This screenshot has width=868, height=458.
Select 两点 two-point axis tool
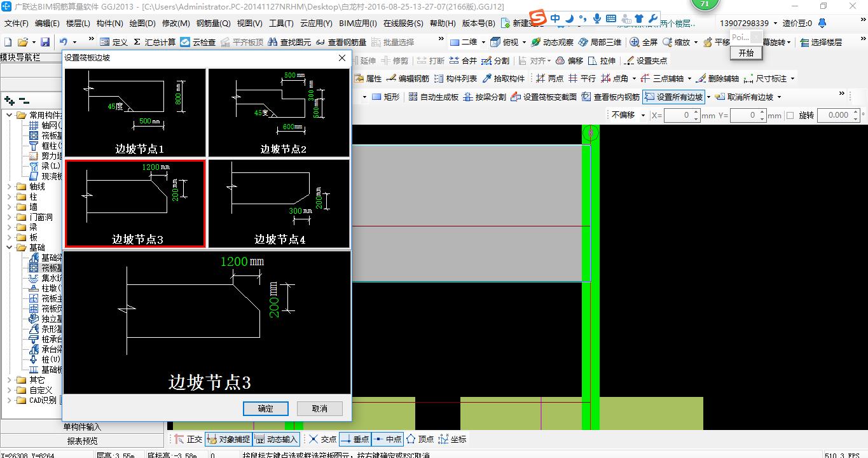[x=549, y=78]
